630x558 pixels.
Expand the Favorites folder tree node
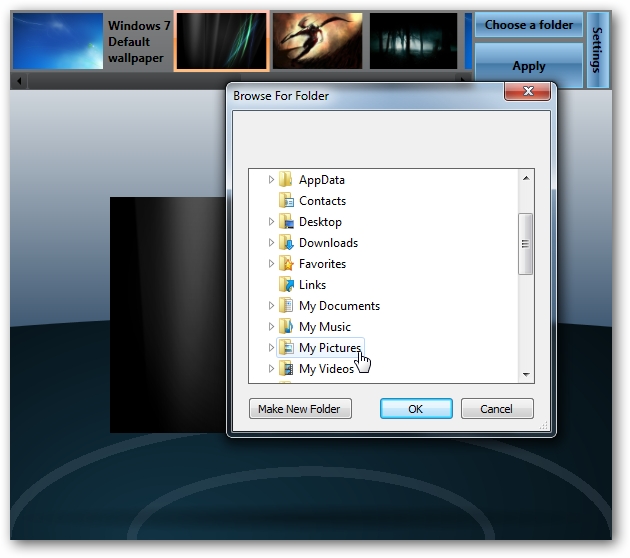[271, 263]
